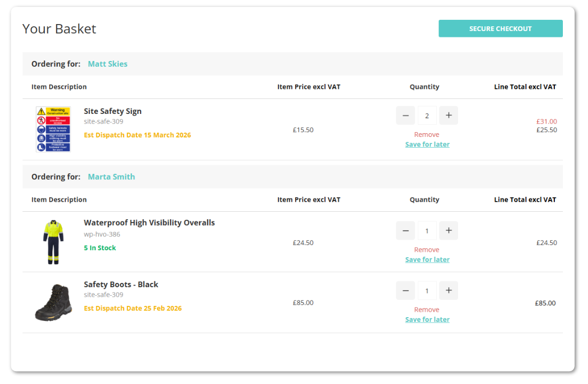Remove Site Safety Sign from basket

tap(427, 135)
